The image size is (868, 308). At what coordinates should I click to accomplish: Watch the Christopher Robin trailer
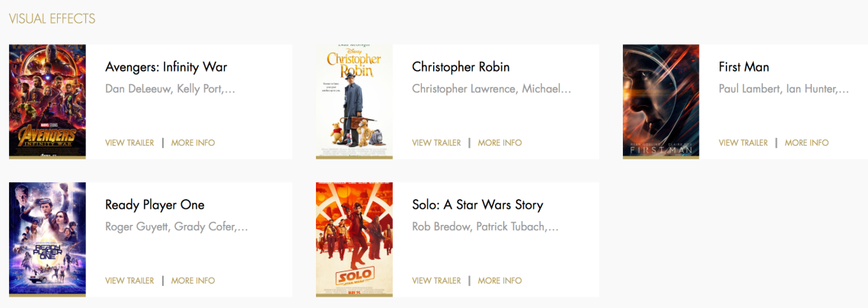click(x=436, y=143)
